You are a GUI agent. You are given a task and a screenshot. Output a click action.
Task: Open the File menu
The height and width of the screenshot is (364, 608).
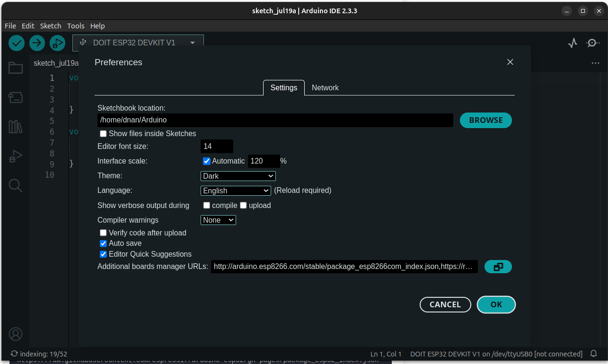(x=10, y=26)
